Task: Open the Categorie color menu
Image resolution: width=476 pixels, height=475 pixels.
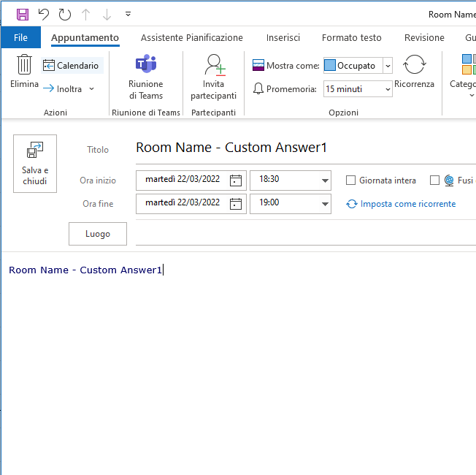Action: pyautogui.click(x=463, y=76)
